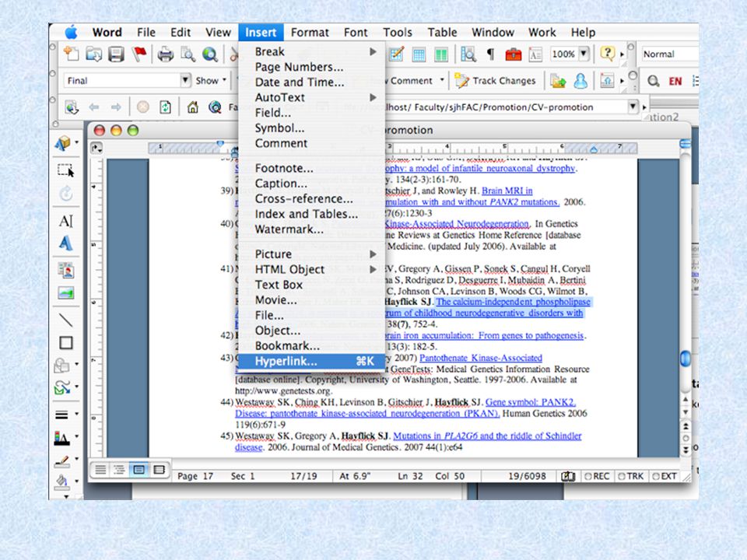Viewport: 747px width, 560px height.
Task: Open the Web address bar dropdown arrow
Action: pyautogui.click(x=633, y=107)
